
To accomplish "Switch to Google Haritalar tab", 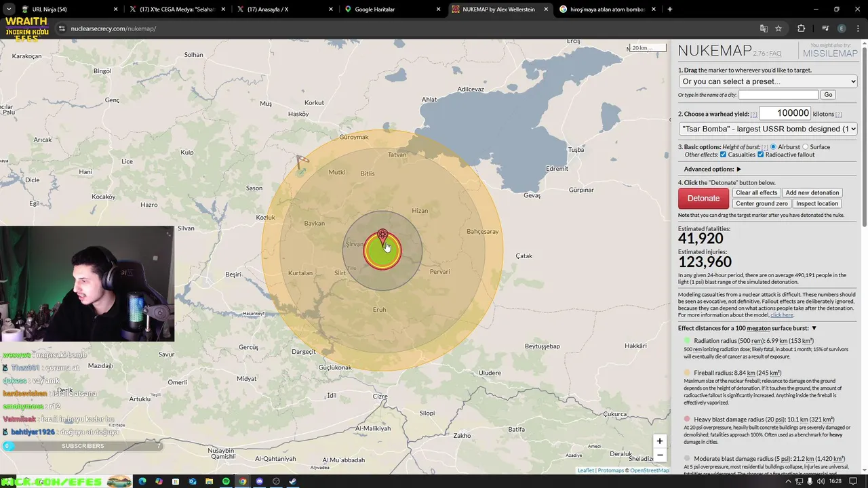I will coord(392,9).
